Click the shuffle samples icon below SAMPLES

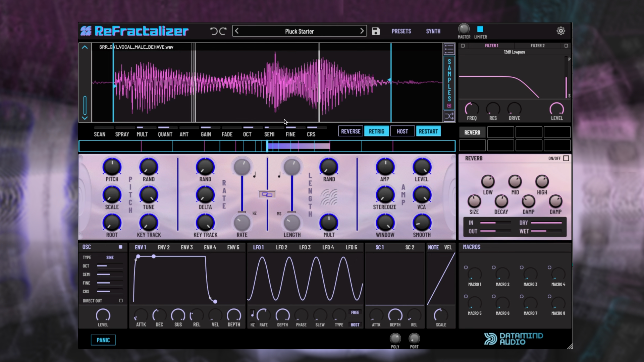(449, 116)
